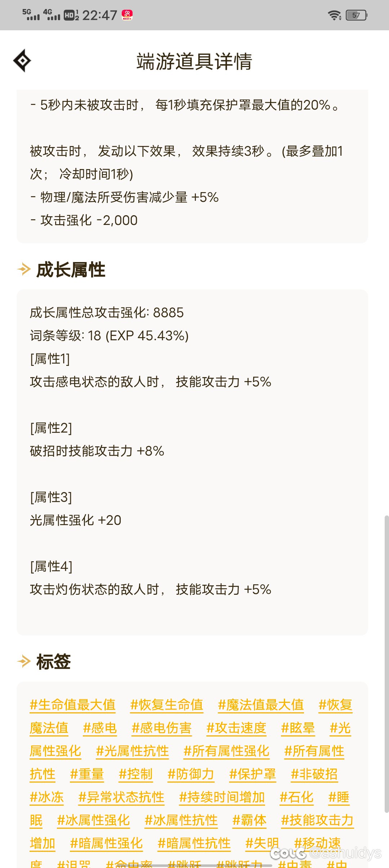
Task: Tap the battery indicator icon
Action: (x=356, y=15)
